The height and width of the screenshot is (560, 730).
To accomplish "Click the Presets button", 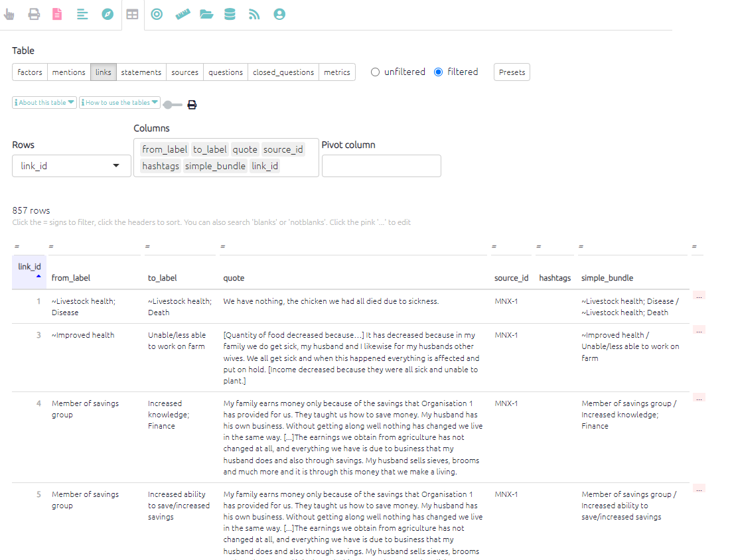I will (512, 72).
